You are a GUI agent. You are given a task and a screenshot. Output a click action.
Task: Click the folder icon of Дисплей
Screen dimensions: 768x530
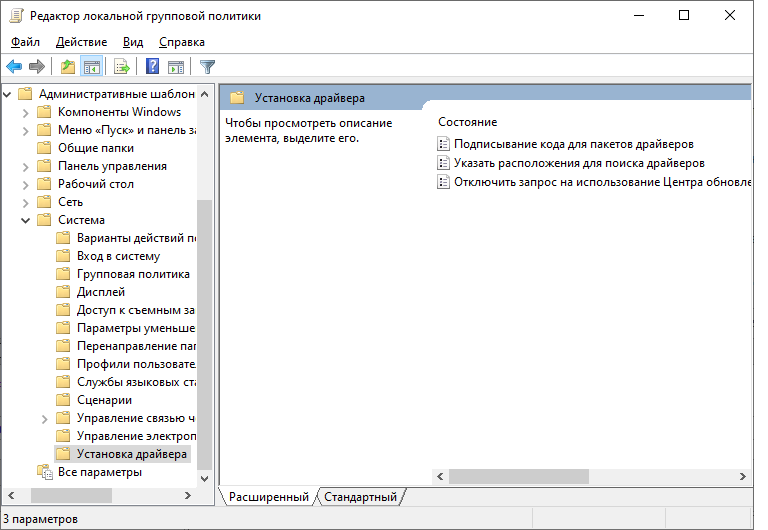pos(63,292)
